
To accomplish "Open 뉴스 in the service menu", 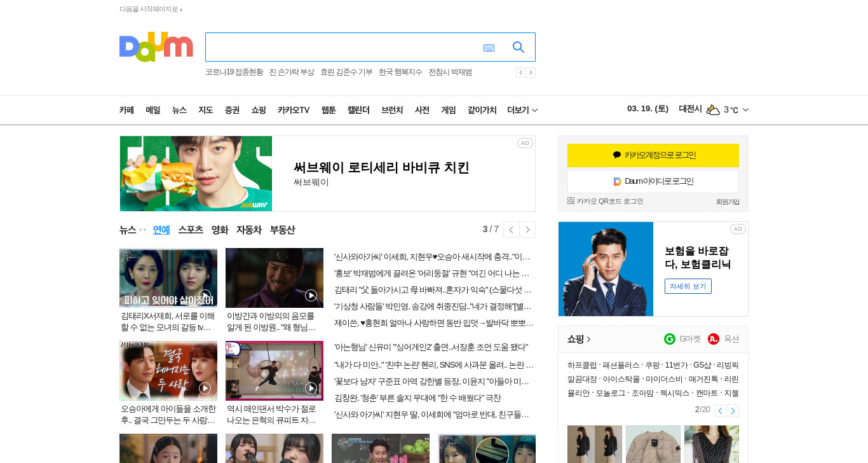I will 179,110.
